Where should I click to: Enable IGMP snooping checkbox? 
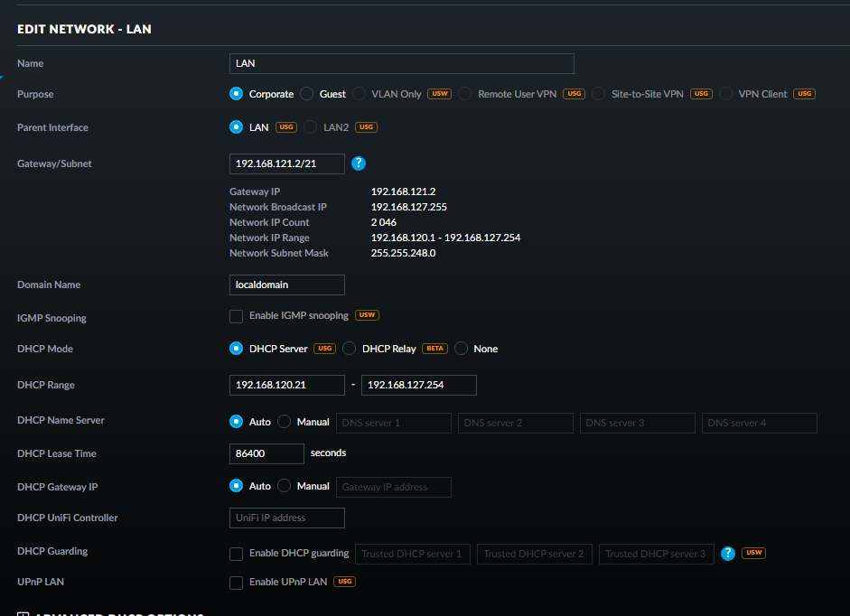pos(236,316)
